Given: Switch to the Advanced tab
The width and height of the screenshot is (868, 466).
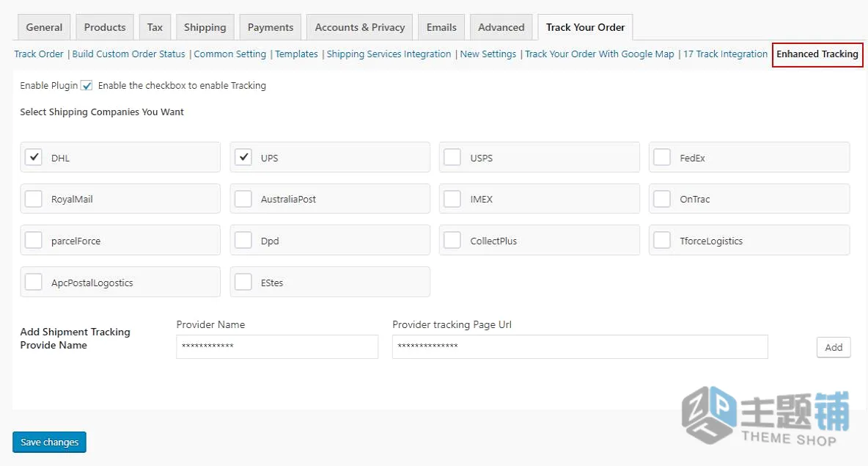Looking at the screenshot, I should point(501,27).
